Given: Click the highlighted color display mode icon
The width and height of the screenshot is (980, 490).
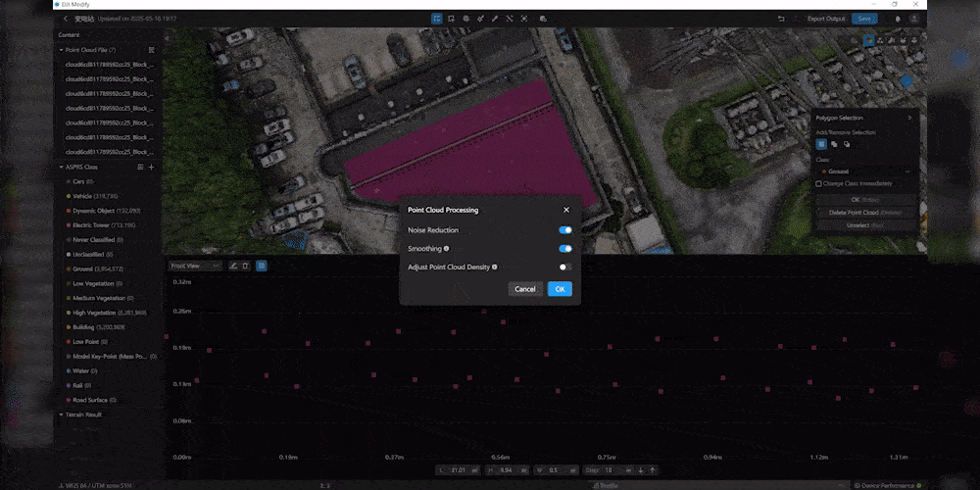Looking at the screenshot, I should click(868, 40).
